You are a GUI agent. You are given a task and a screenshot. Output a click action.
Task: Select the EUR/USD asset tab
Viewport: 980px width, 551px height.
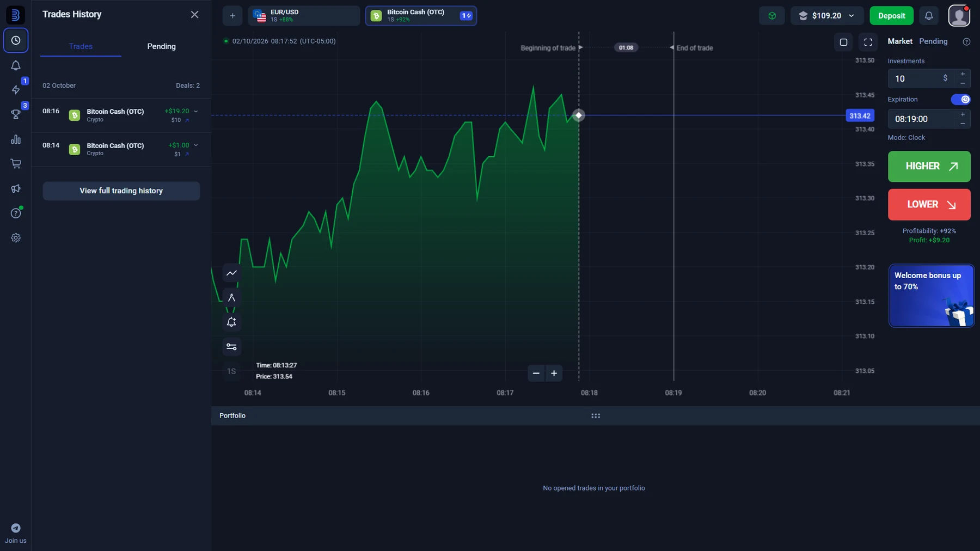point(304,16)
